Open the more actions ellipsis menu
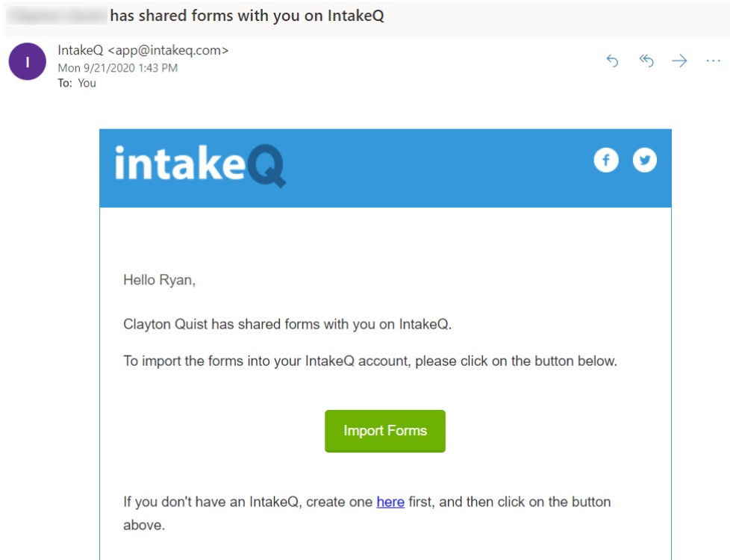Image resolution: width=730 pixels, height=560 pixels. [x=714, y=60]
